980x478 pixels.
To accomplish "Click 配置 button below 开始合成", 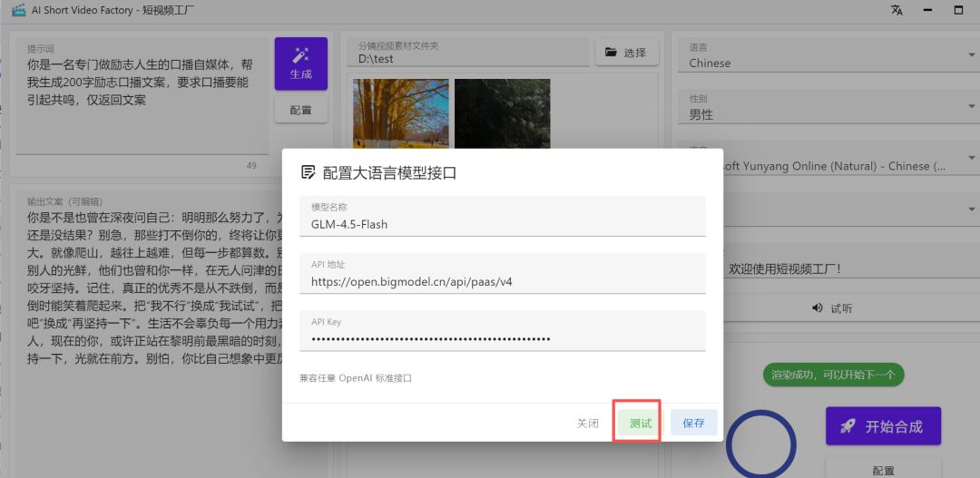I will click(x=883, y=469).
